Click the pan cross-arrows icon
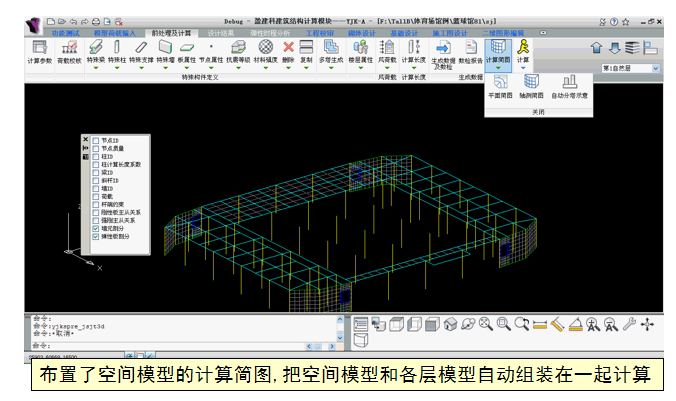Viewport: 676px width, 401px height. 648,324
